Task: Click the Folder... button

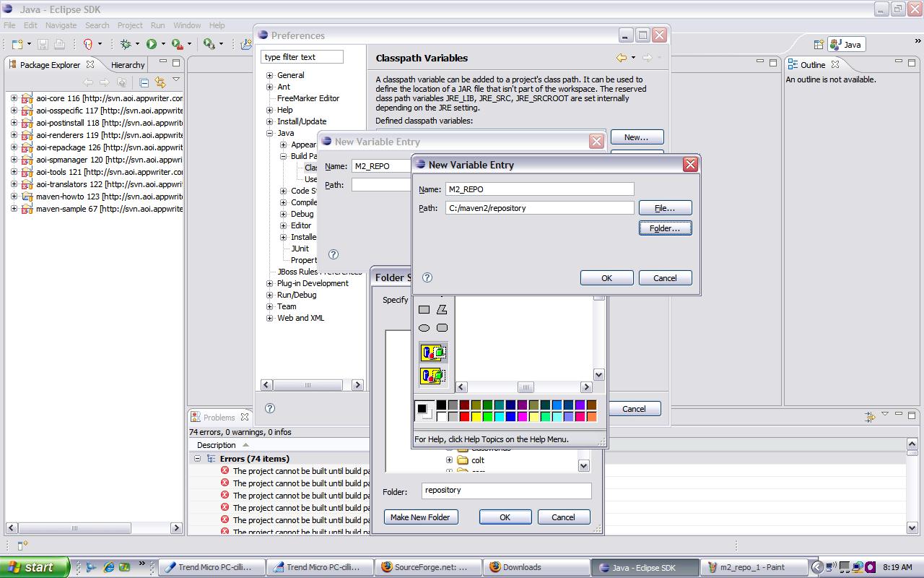Action: [x=665, y=228]
